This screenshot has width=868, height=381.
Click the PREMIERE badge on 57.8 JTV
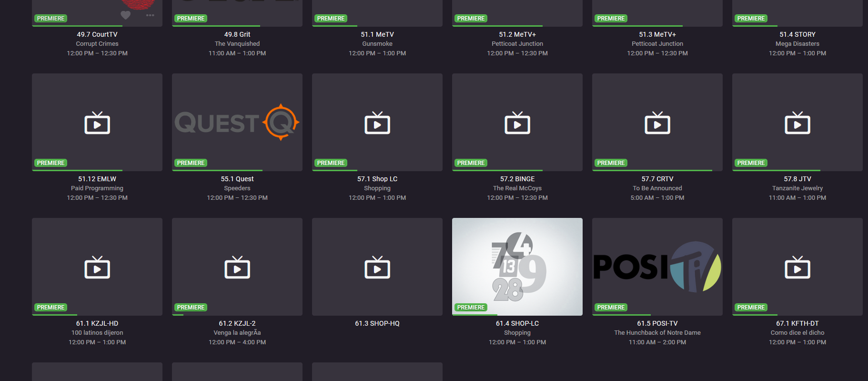pos(751,163)
